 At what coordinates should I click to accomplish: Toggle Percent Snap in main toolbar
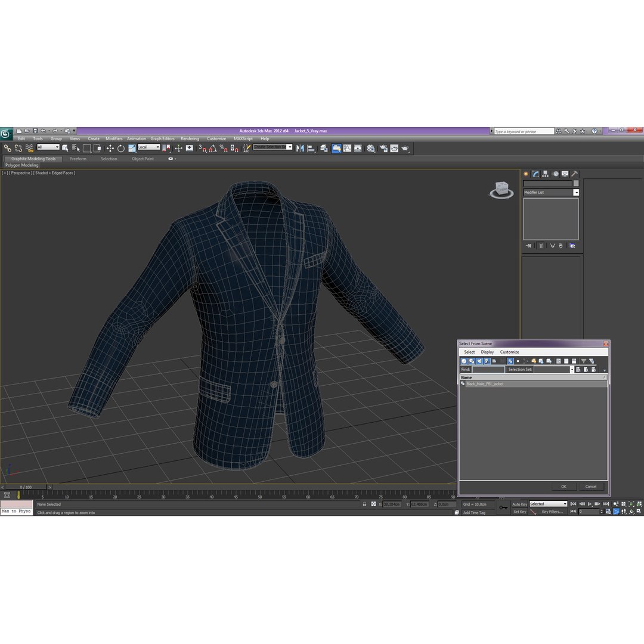[x=224, y=148]
